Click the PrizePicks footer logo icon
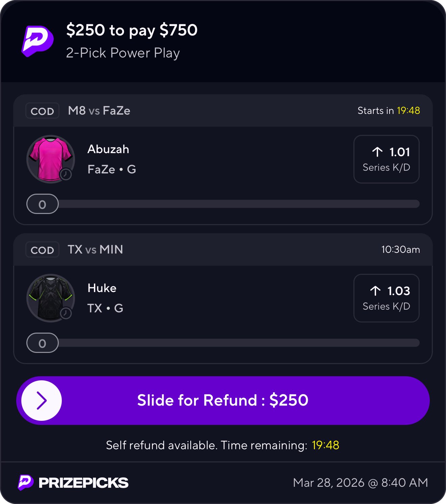This screenshot has width=446, height=504. coord(25,482)
